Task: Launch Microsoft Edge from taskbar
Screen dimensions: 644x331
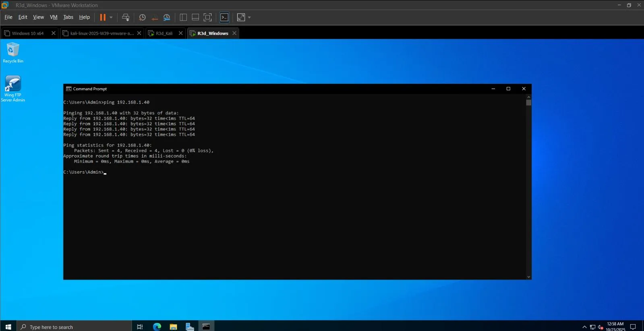Action: [157, 327]
